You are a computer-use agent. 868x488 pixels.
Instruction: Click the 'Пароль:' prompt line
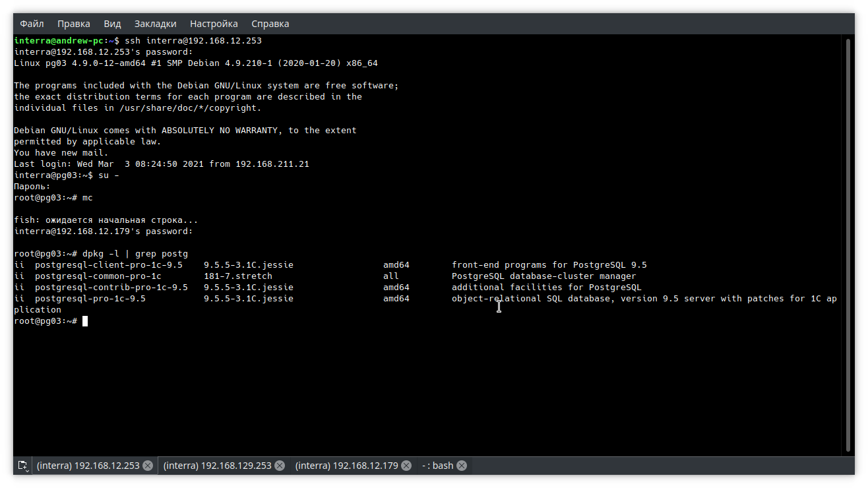(32, 187)
